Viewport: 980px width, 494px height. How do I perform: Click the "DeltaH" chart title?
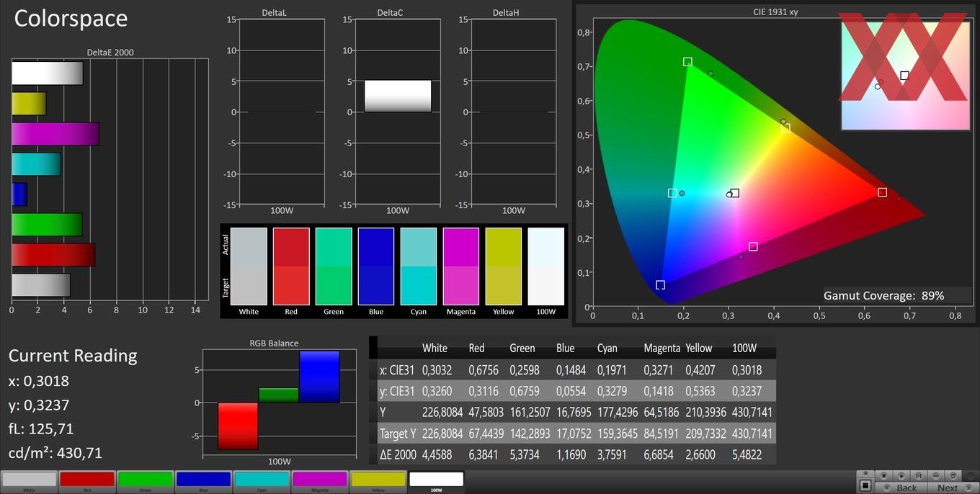[505, 13]
